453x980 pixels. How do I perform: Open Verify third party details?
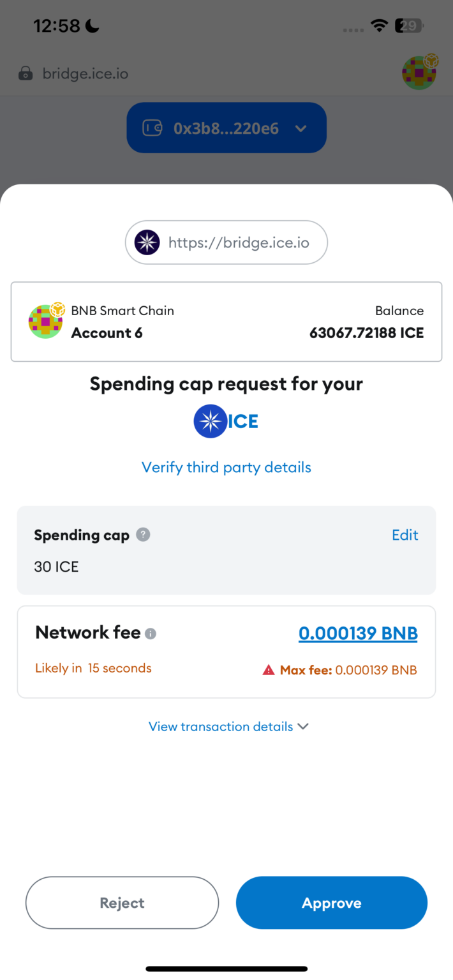(x=226, y=467)
